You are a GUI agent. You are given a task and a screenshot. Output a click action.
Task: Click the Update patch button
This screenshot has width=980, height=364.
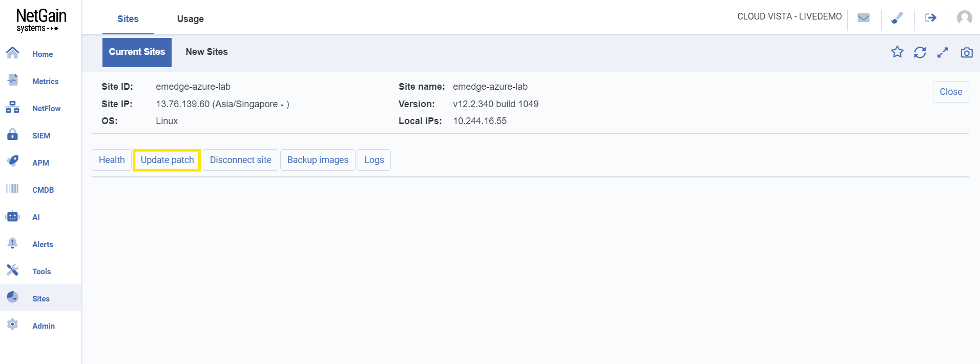167,160
